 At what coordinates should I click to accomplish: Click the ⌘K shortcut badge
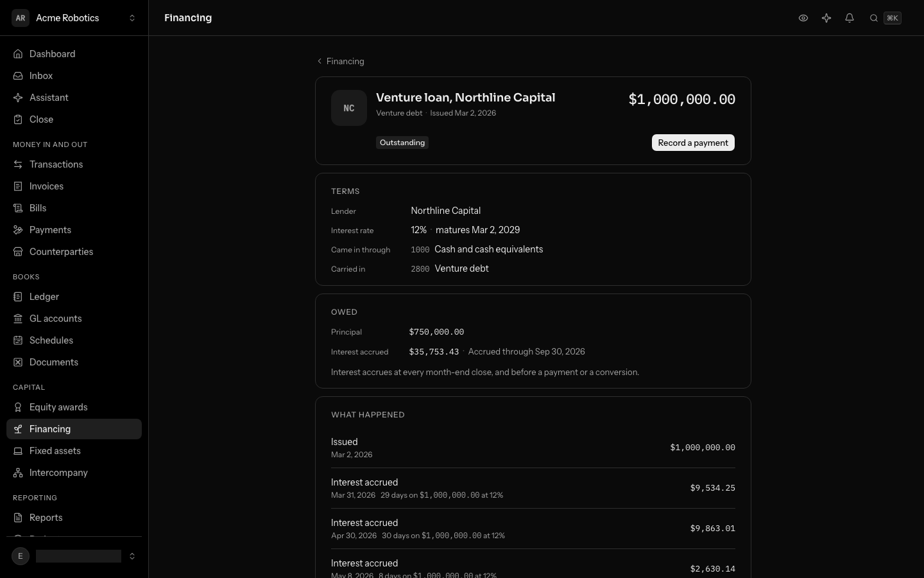(x=893, y=18)
